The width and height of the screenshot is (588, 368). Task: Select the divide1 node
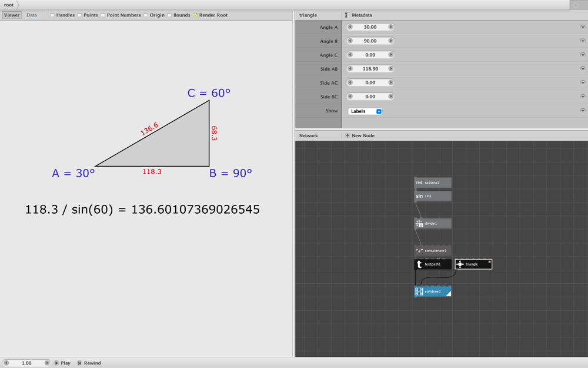click(432, 223)
